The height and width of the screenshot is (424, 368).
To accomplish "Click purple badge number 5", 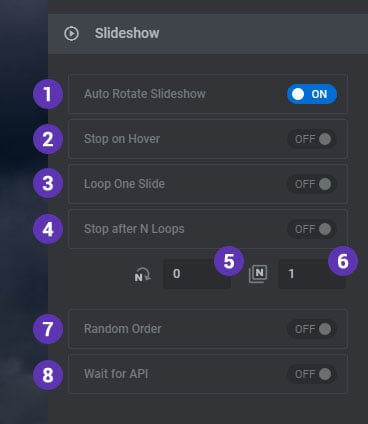I will click(229, 261).
